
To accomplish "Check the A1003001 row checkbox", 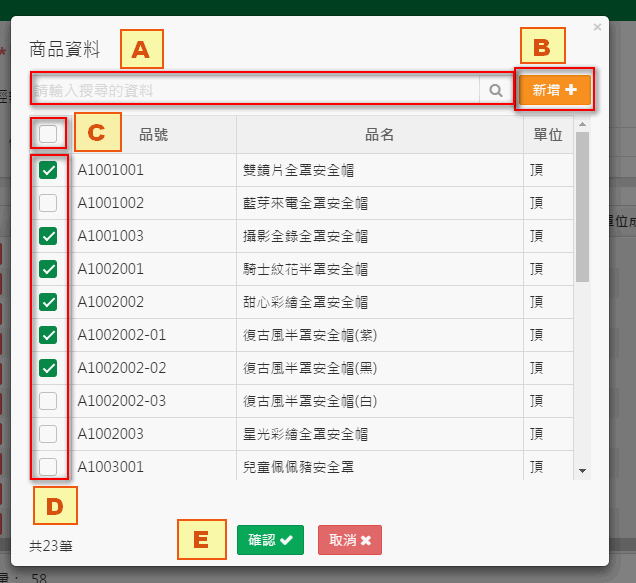I will (x=48, y=467).
